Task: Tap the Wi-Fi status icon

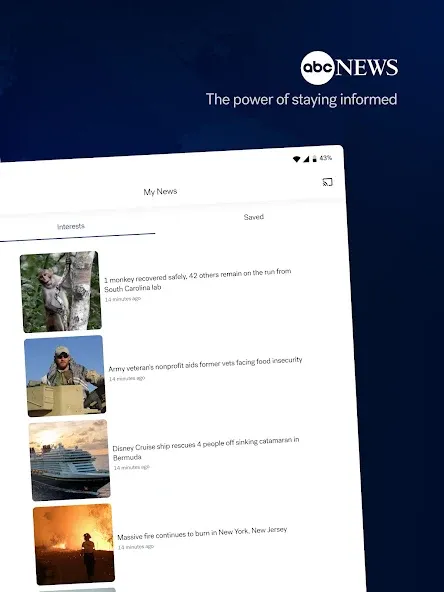Action: (297, 159)
